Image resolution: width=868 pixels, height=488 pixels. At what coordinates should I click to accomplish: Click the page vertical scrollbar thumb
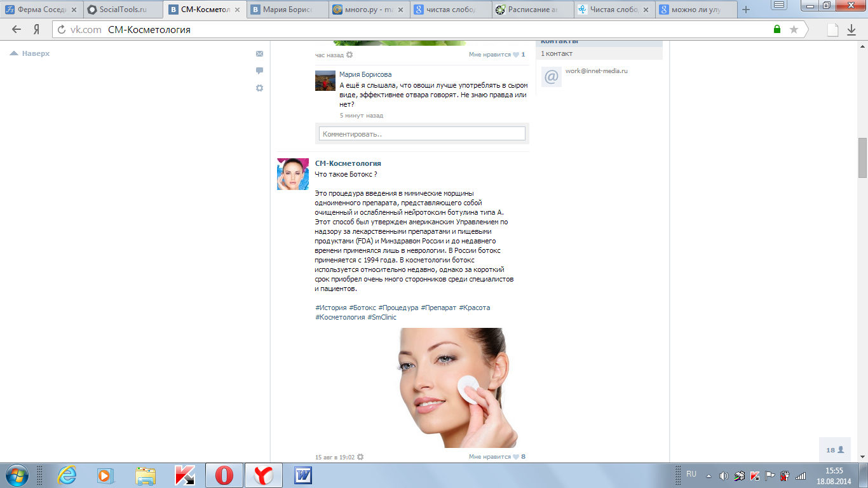(862, 158)
